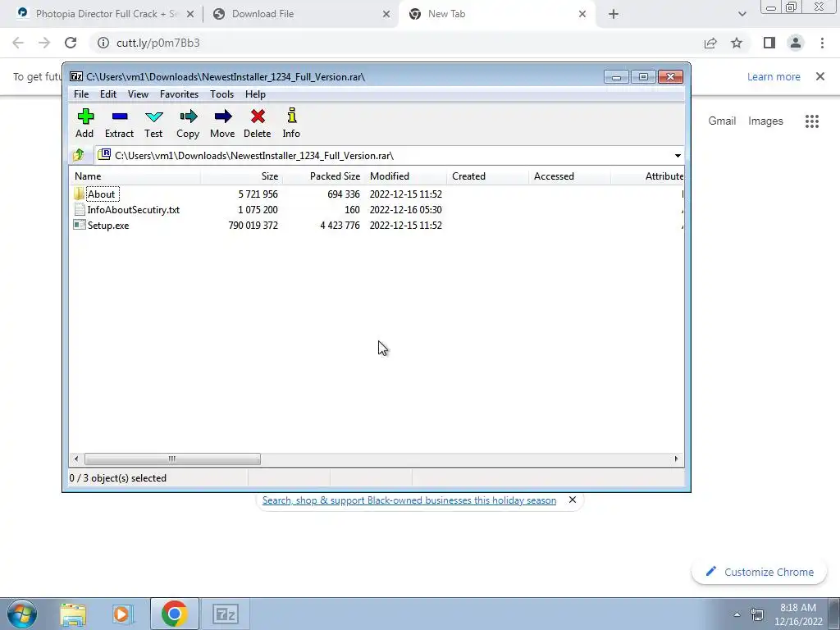Viewport: 840px width, 630px height.
Task: Select the About folder icon
Action: [80, 194]
